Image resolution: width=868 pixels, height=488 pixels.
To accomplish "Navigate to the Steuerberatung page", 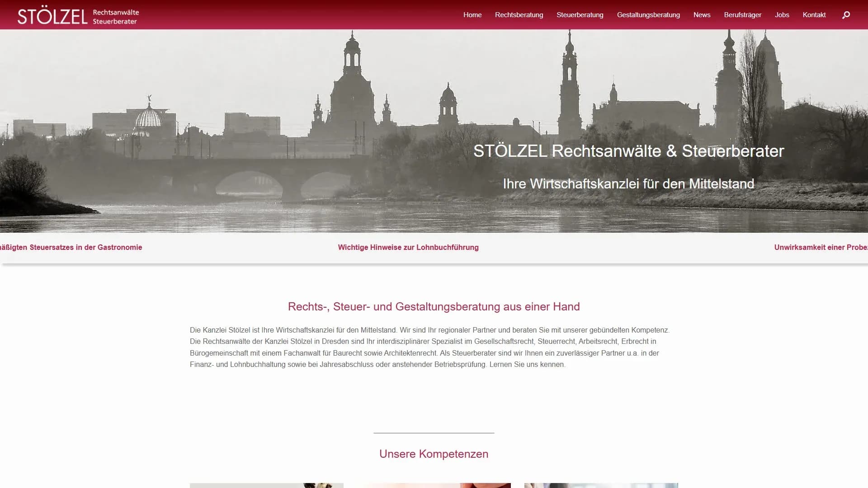I will coord(580,14).
